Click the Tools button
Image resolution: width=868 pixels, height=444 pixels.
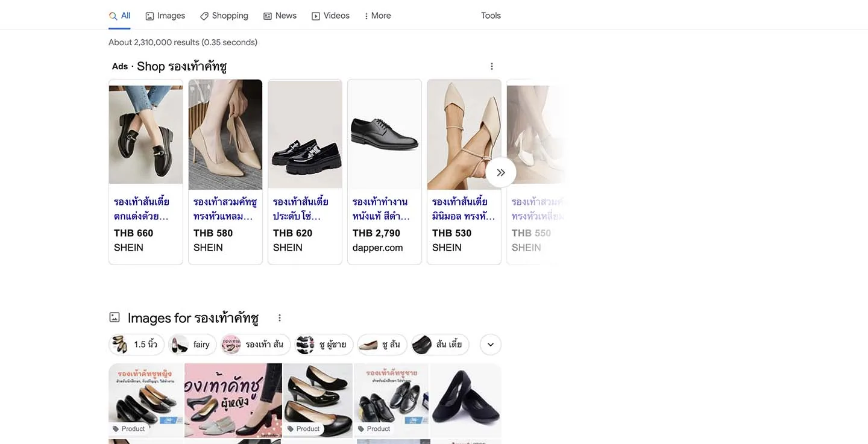tap(490, 15)
